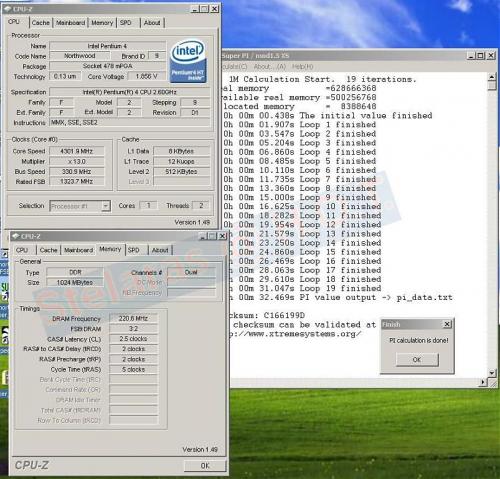Screen dimensions: 500x479
Task: Open About tab in lower CPU-Z window
Action: 160,250
